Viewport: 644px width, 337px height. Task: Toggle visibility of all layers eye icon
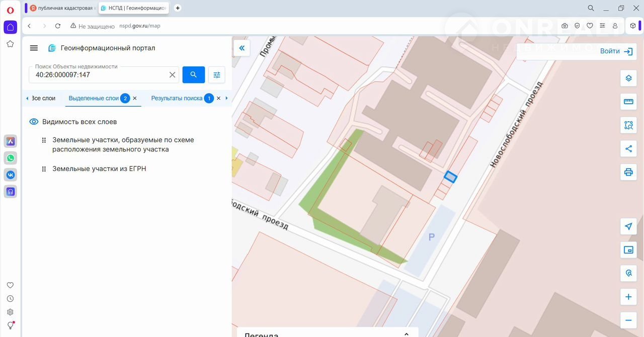tap(34, 122)
